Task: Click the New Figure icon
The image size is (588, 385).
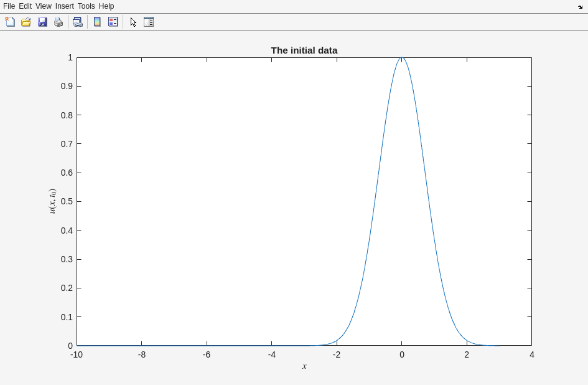Action: [x=10, y=22]
